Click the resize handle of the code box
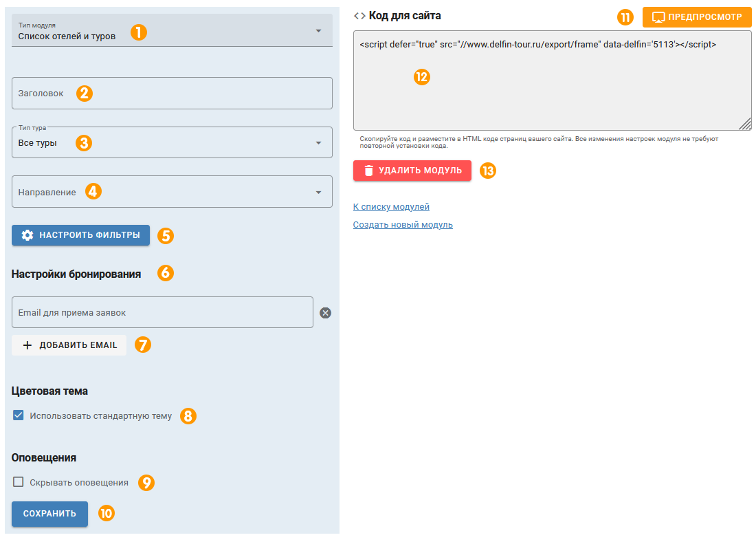The height and width of the screenshot is (544, 756). click(x=745, y=124)
